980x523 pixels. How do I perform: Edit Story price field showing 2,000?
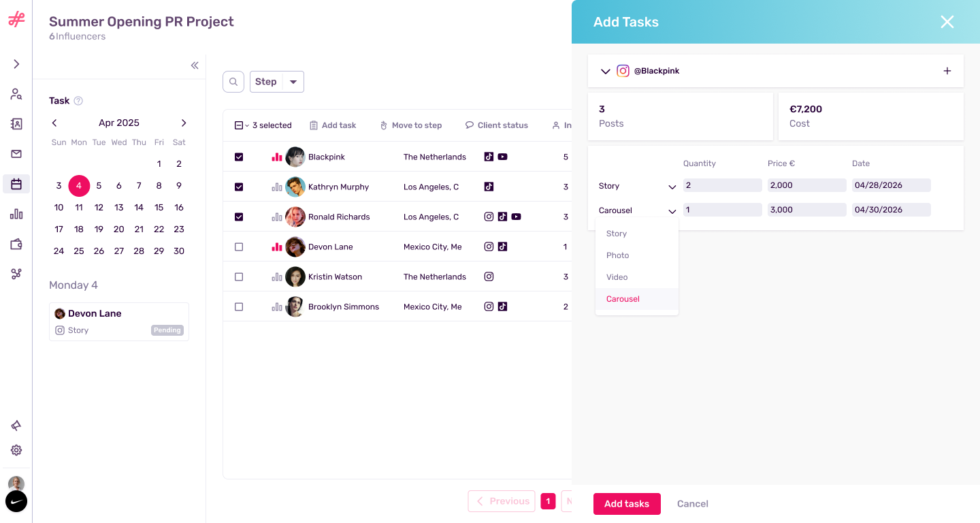point(807,185)
